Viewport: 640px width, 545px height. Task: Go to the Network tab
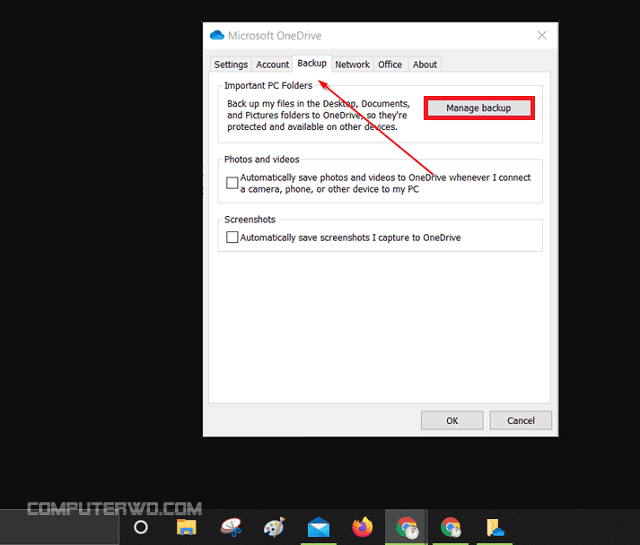[x=352, y=65]
